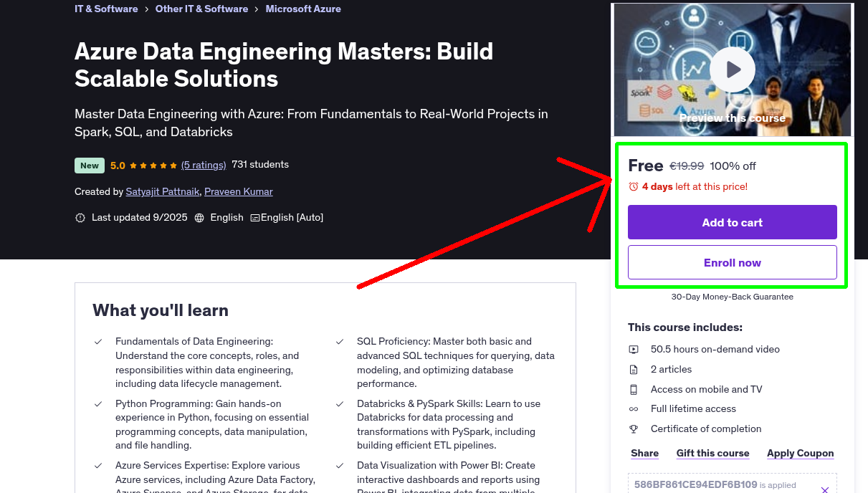This screenshot has height=493, width=868.
Task: Click the 5.0 rating number
Action: [118, 166]
